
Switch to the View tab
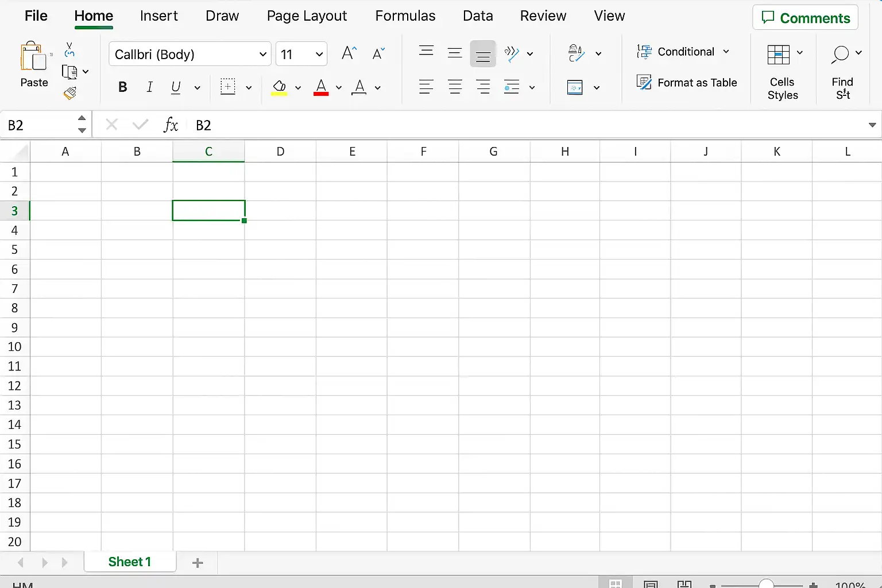pos(609,16)
